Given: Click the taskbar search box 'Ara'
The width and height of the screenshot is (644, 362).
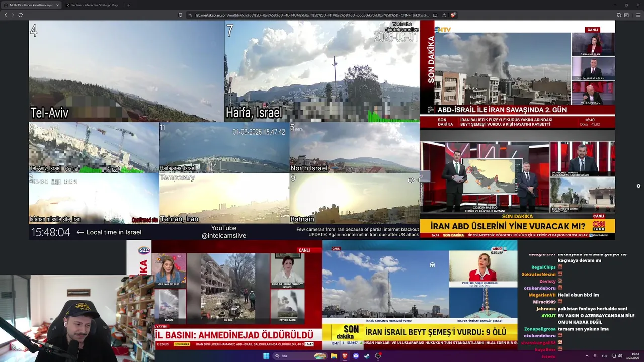Looking at the screenshot, I should coord(300,356).
